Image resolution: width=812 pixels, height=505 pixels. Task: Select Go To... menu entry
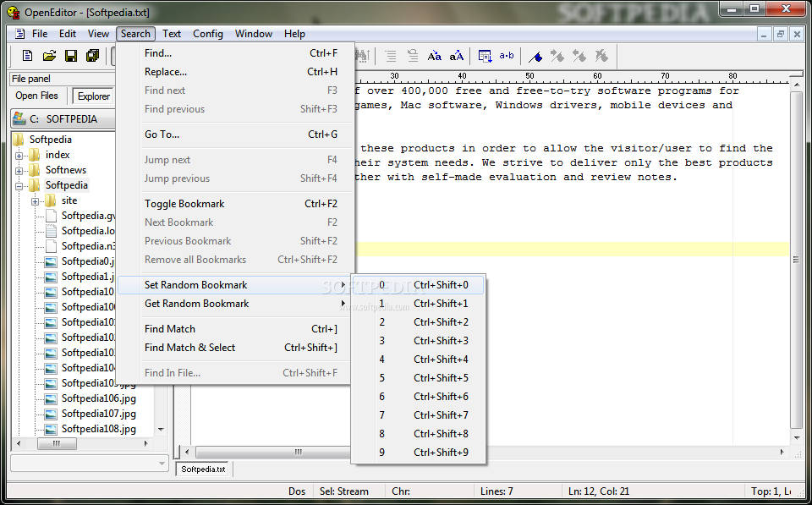point(236,134)
